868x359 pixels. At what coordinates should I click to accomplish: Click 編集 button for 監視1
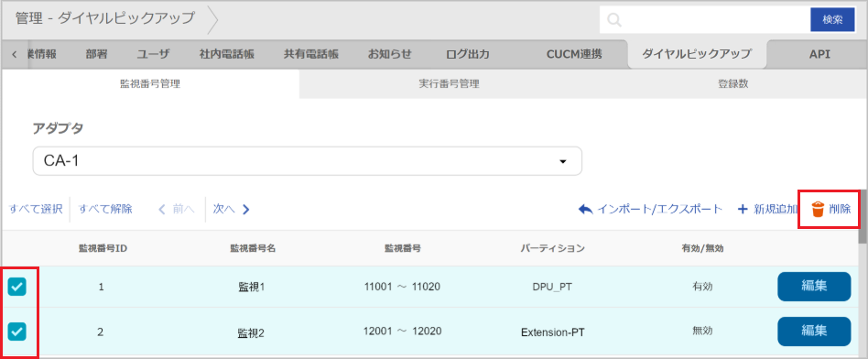tap(814, 287)
